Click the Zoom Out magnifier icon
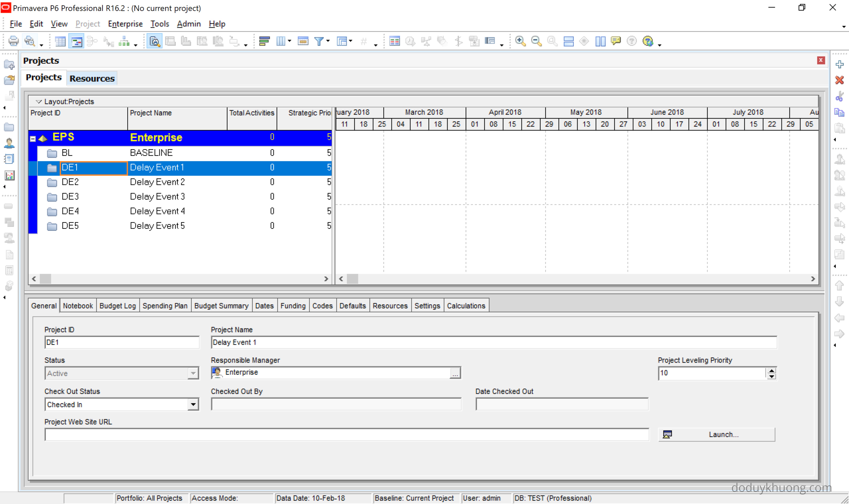 (x=536, y=41)
